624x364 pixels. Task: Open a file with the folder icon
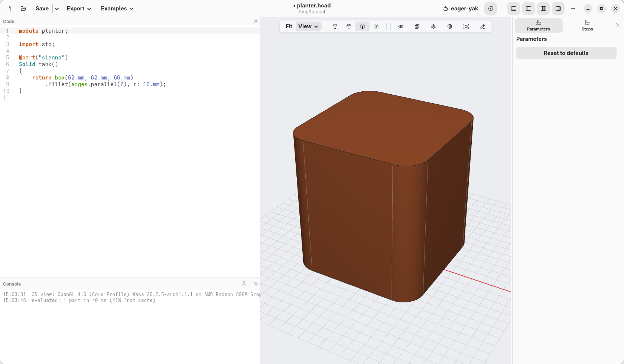click(x=23, y=9)
